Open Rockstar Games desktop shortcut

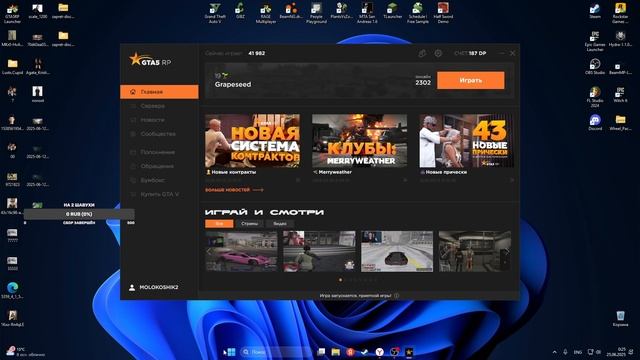pos(620,13)
